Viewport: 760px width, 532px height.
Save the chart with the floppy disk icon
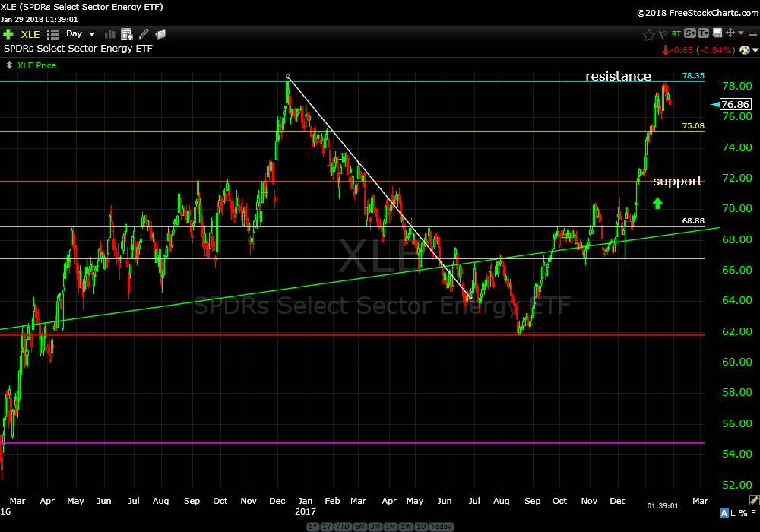click(716, 33)
